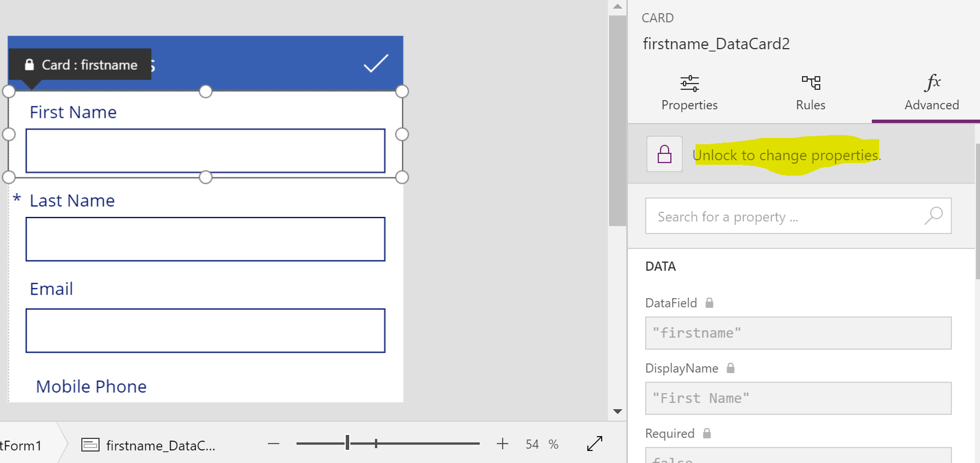Viewport: 980px width, 463px height.
Task: Click in the Search for a property field
Action: (x=784, y=216)
